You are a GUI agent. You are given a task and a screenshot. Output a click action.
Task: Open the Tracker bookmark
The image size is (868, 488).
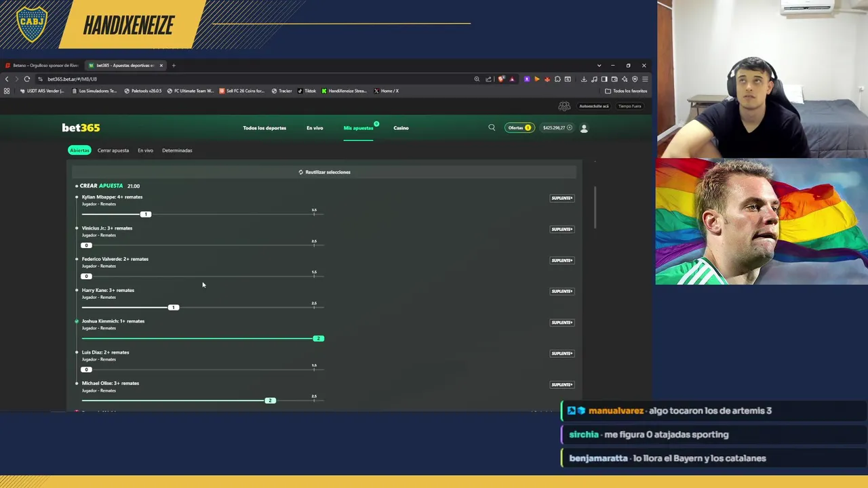pyautogui.click(x=282, y=91)
